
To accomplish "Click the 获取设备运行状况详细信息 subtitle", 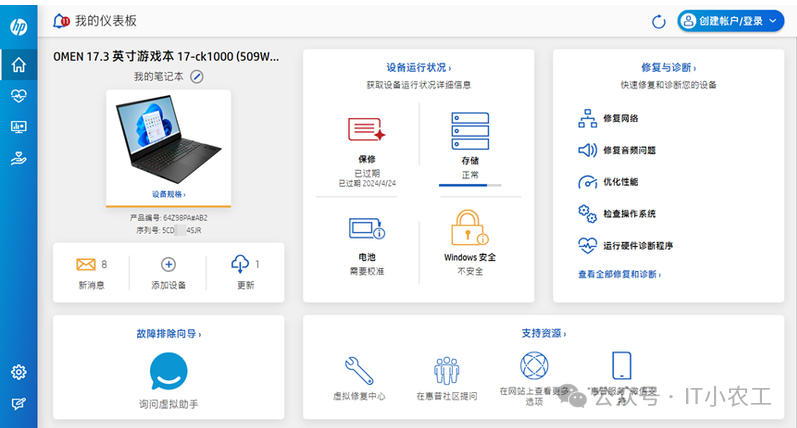I will [418, 85].
